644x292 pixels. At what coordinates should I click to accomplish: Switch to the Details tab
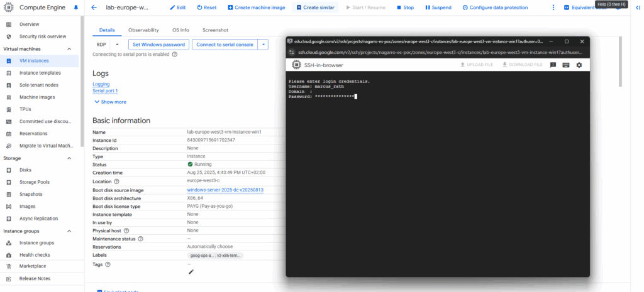[107, 30]
